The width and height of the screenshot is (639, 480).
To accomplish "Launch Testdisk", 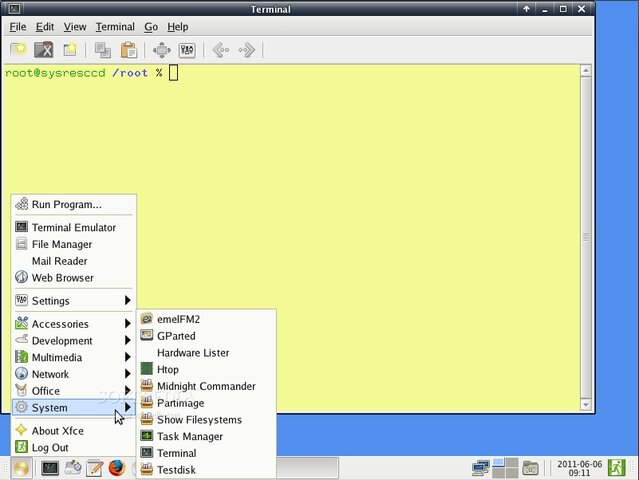I will point(207,469).
